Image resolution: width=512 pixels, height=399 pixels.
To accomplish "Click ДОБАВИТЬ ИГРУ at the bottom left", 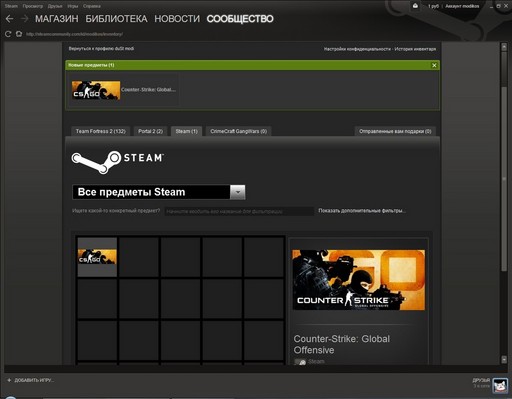I will tap(34, 380).
